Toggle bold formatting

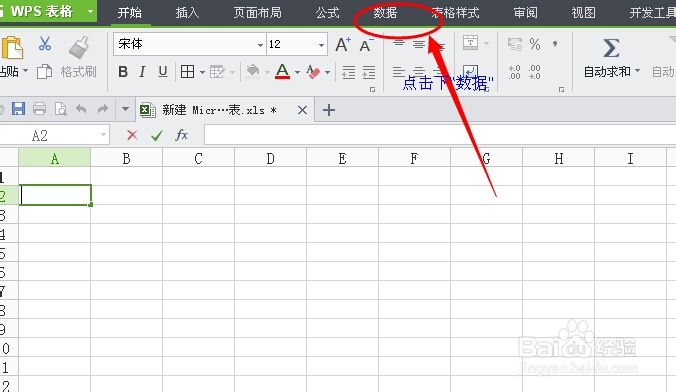pyautogui.click(x=123, y=72)
